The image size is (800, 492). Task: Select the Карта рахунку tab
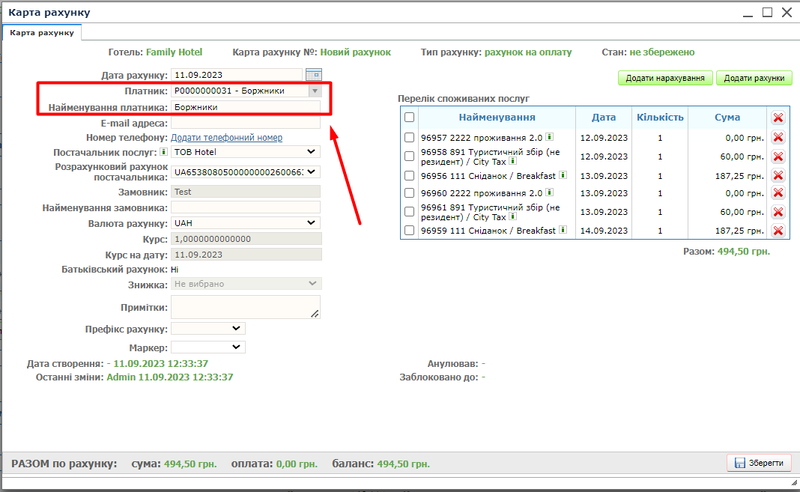(x=42, y=32)
